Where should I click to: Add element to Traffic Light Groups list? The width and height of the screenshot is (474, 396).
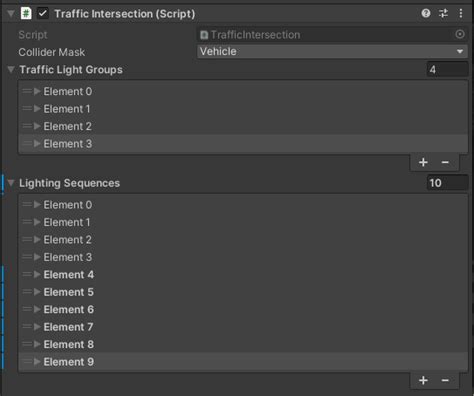coord(423,162)
